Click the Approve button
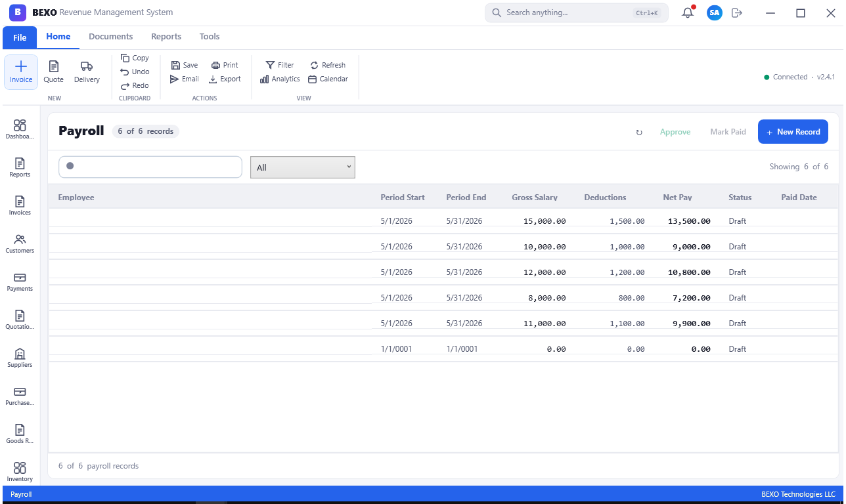 click(x=675, y=132)
